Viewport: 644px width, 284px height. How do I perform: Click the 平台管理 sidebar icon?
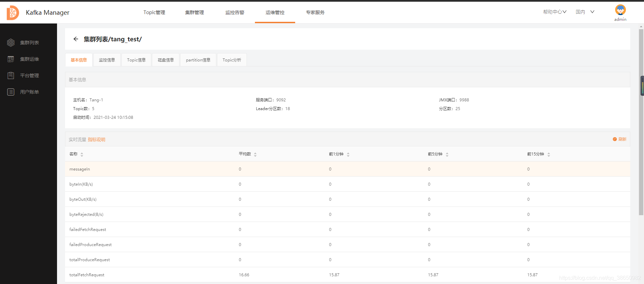[11, 76]
